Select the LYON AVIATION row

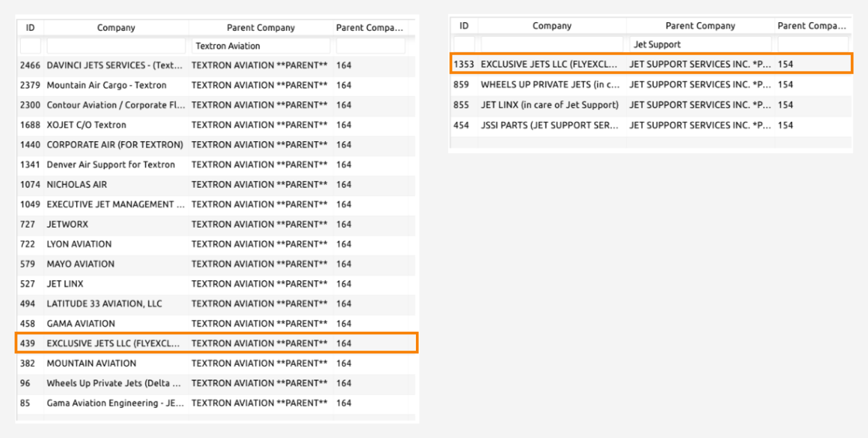pyautogui.click(x=216, y=244)
